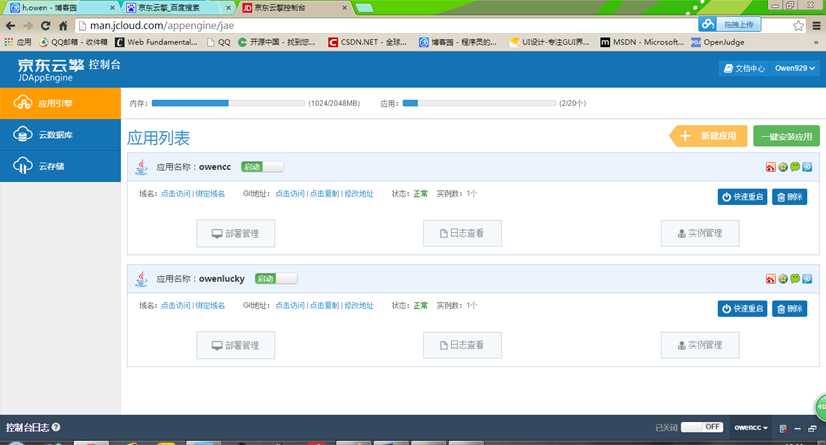Open 部署管理 for the owenlucky app
Image resolution: width=826 pixels, height=445 pixels.
coord(235,345)
